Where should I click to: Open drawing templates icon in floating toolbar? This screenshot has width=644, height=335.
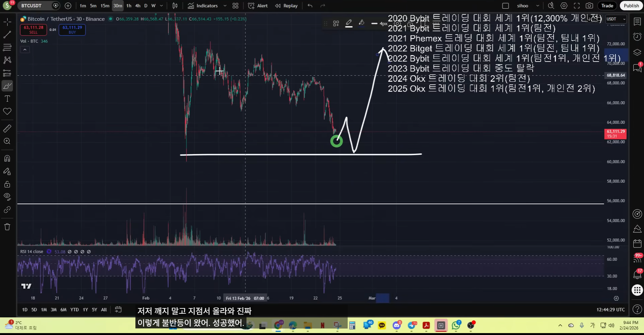point(336,24)
